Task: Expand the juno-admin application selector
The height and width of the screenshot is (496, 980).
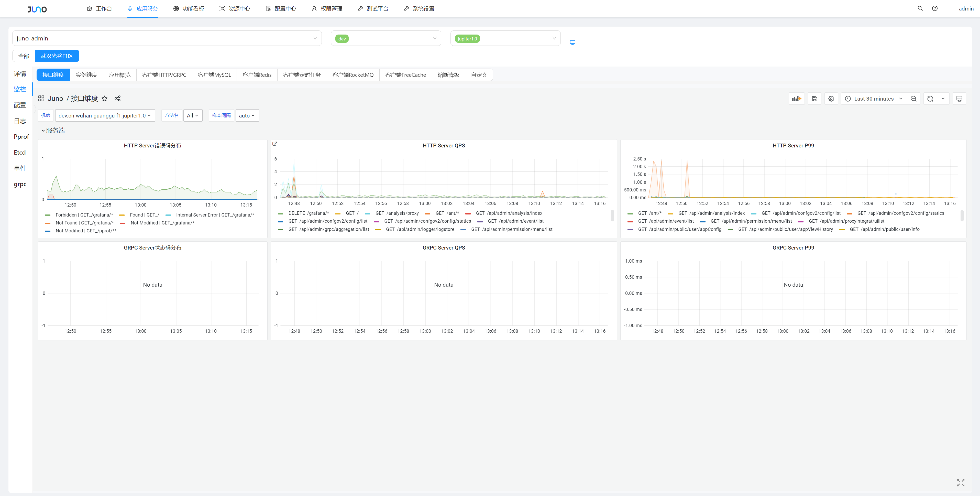Action: point(167,38)
